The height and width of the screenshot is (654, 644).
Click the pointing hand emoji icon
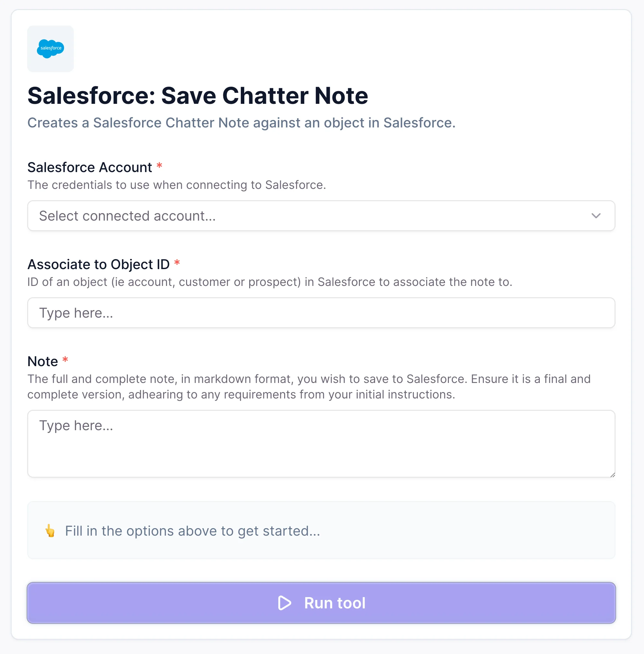pos(50,531)
